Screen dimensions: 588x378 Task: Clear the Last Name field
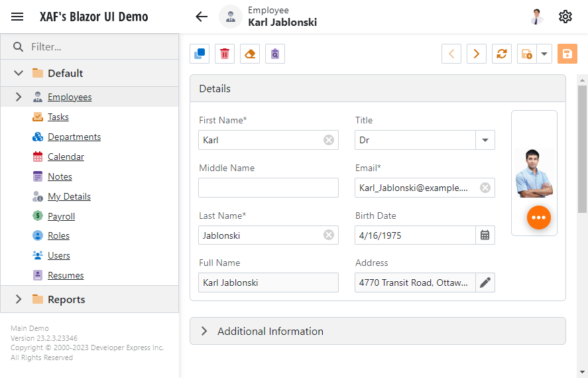tap(329, 235)
